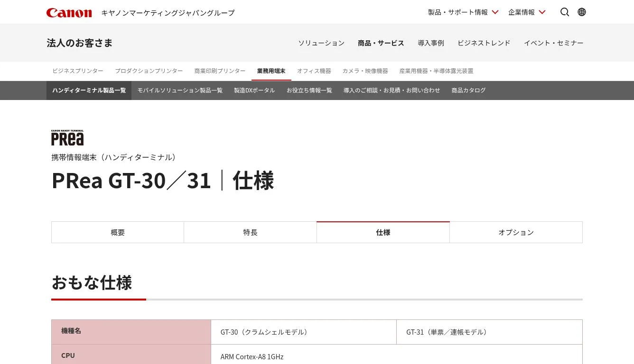The image size is (634, 364).
Task: Open お役立ち情報一覧 link
Action: (309, 91)
